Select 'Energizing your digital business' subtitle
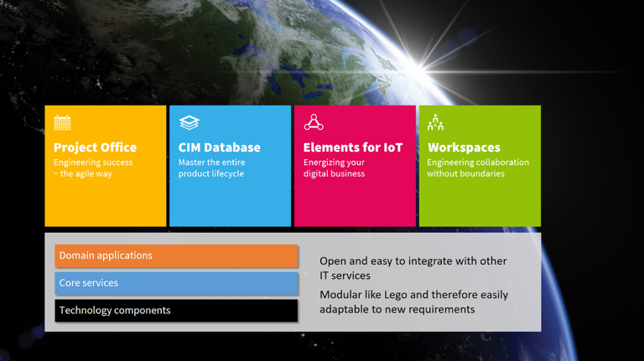Screen dimensions: 644x361 pyautogui.click(x=334, y=168)
